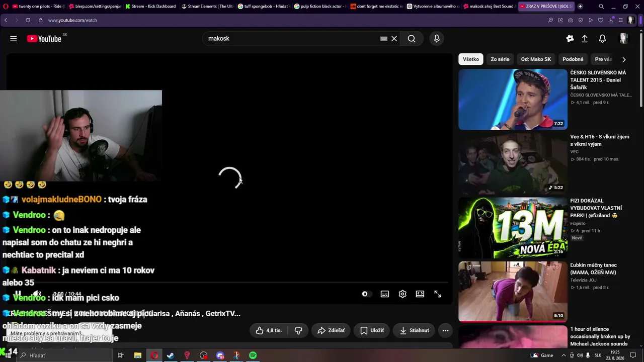Select the 'Pre vás' filter chip

603,59
